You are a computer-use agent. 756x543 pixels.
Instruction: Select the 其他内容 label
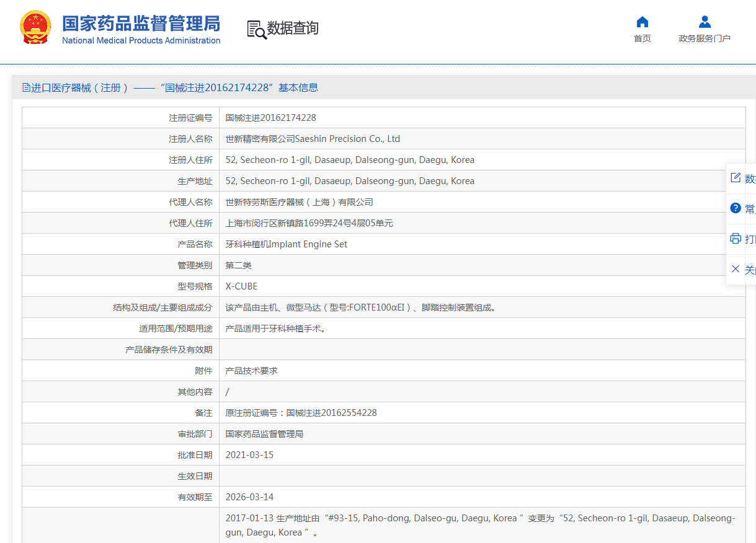(x=195, y=392)
